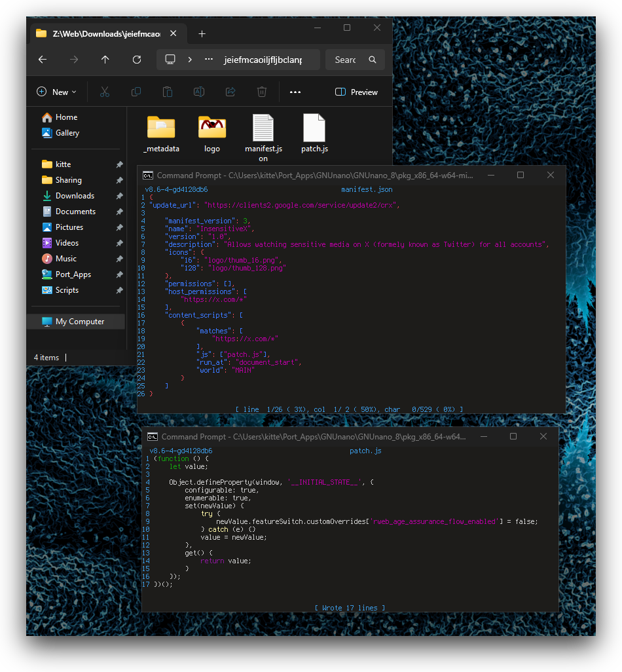Click the Paste clipboard icon
The width and height of the screenshot is (622, 672).
pyautogui.click(x=168, y=92)
